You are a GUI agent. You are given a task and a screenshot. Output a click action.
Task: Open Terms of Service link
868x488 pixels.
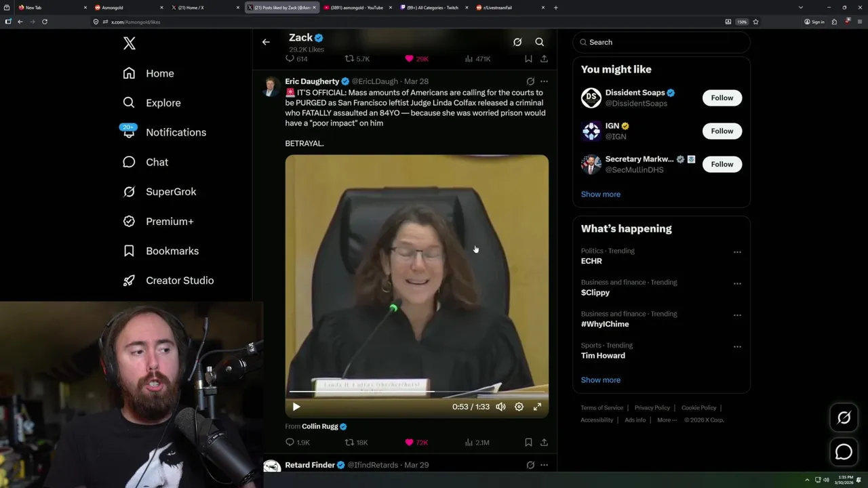click(x=602, y=408)
